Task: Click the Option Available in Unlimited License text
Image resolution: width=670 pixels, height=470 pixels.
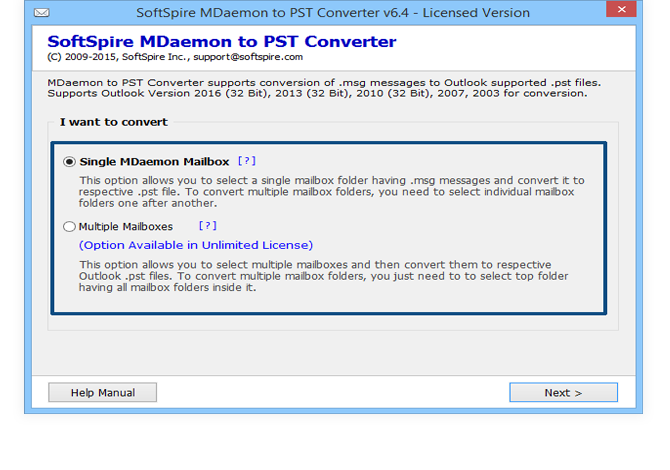Action: point(196,245)
